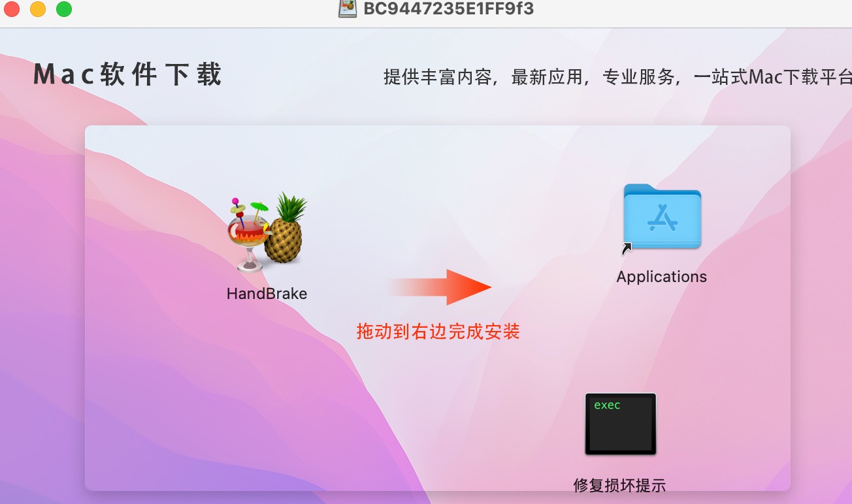Minimize the window with yellow button
The height and width of the screenshot is (504, 852).
[x=38, y=9]
